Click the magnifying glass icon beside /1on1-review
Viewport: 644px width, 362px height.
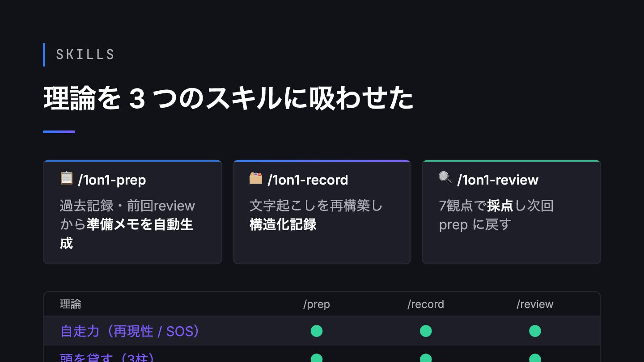[x=445, y=178]
